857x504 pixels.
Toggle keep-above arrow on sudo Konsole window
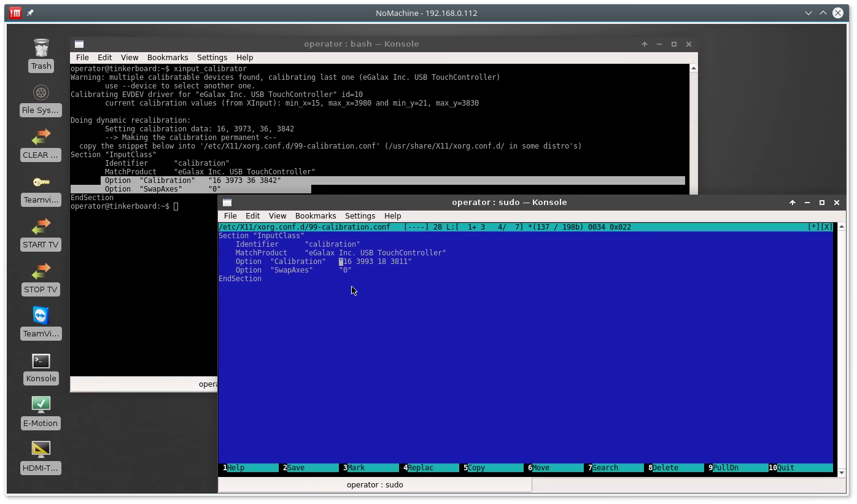(793, 203)
